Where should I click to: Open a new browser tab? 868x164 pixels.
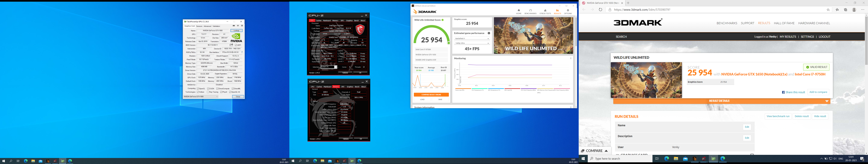click(x=628, y=3)
